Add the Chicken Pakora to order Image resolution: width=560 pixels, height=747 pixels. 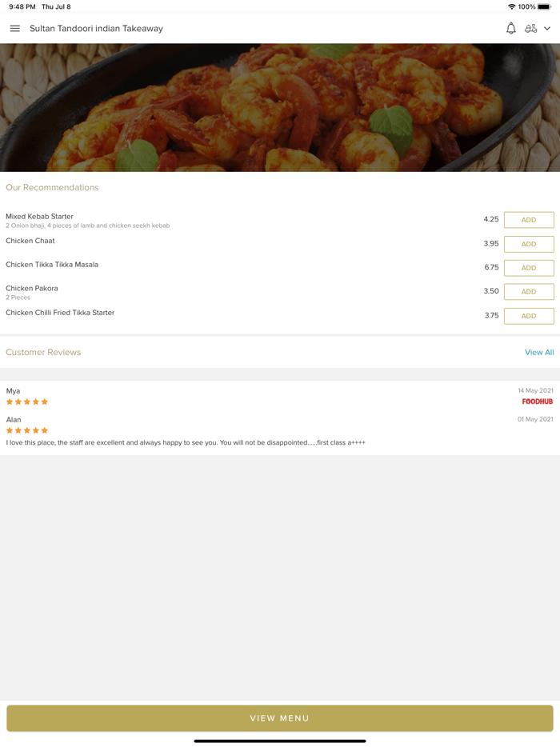tap(528, 291)
